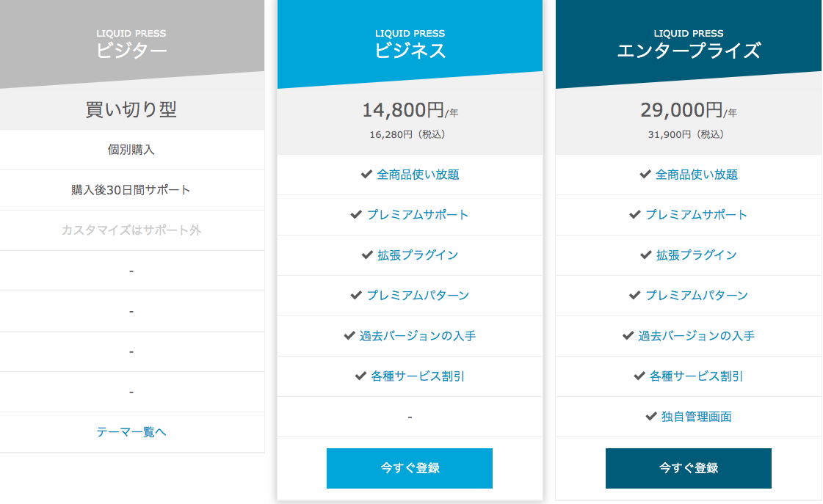The image size is (823, 504).
Task: Open Enterprise plan 独自管理画面 link
Action: tap(696, 417)
